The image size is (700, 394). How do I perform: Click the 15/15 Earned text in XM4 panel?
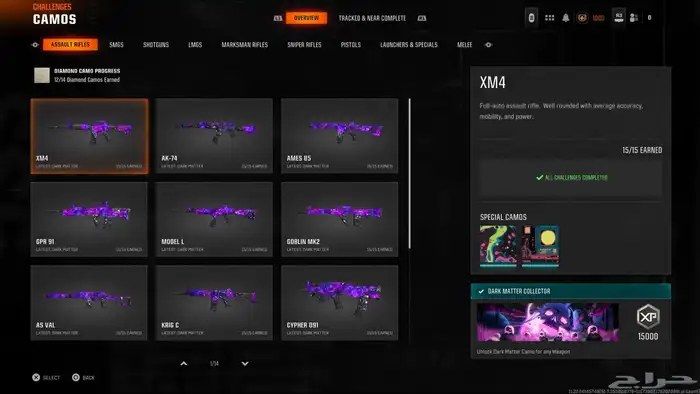click(x=642, y=150)
